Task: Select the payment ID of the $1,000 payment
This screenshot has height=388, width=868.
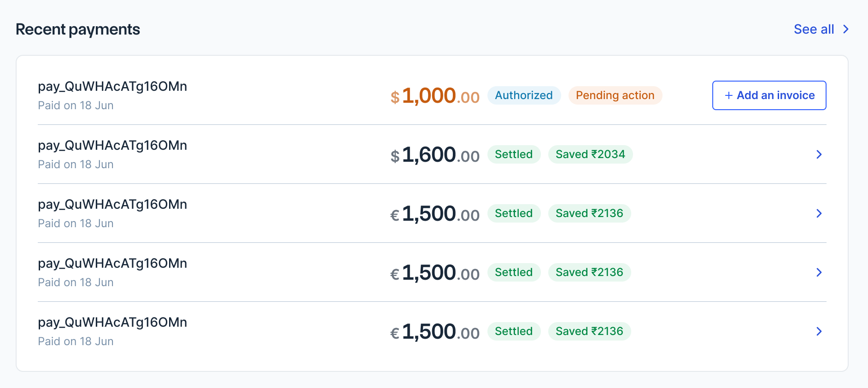Action: pos(112,86)
